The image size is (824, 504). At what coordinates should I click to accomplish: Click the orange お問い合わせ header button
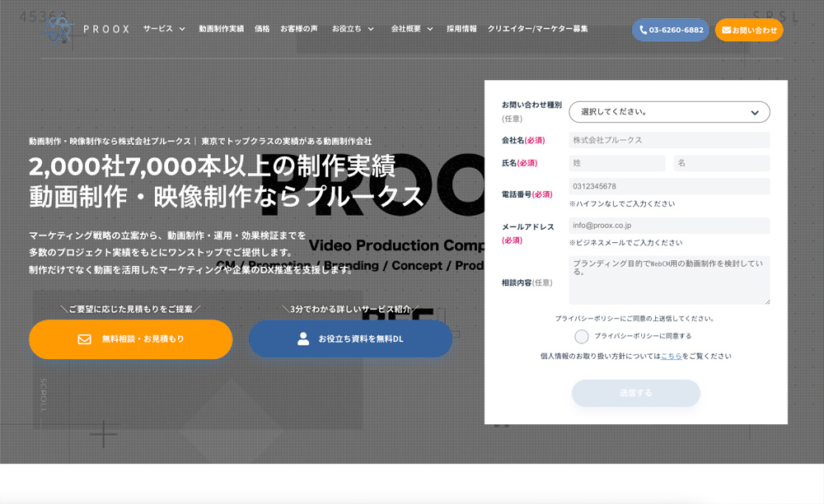pos(749,30)
